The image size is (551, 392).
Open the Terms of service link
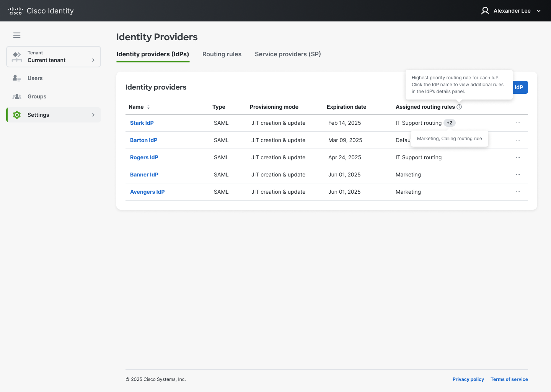[509, 379]
